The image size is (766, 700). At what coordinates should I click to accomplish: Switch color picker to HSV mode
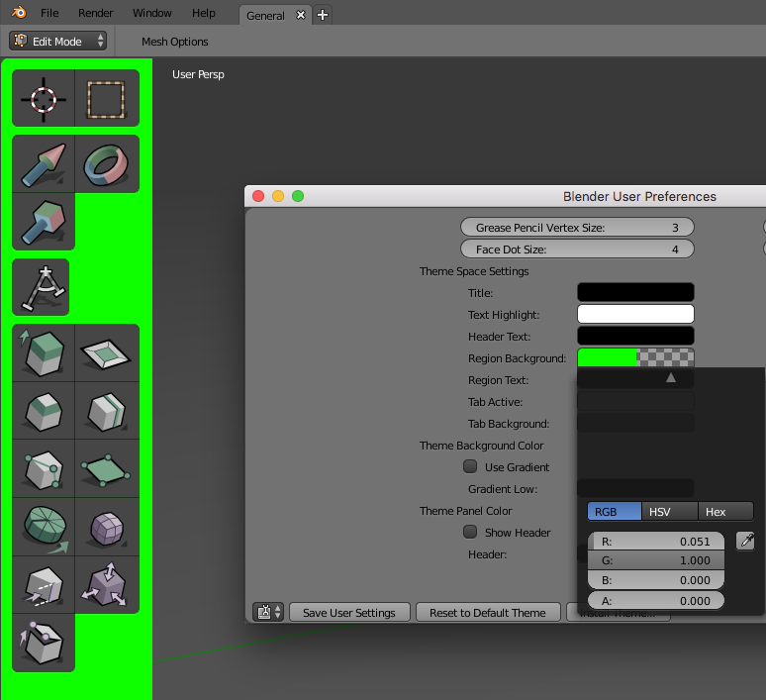[x=670, y=511]
